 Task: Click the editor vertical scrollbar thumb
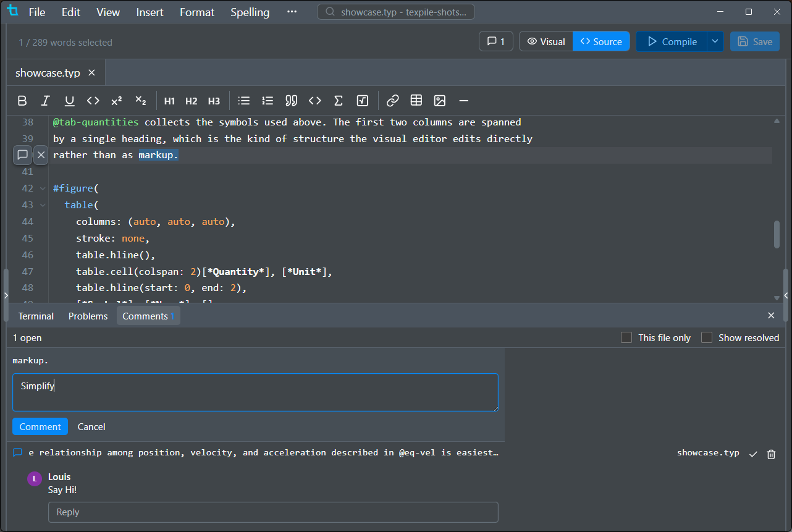(x=777, y=234)
